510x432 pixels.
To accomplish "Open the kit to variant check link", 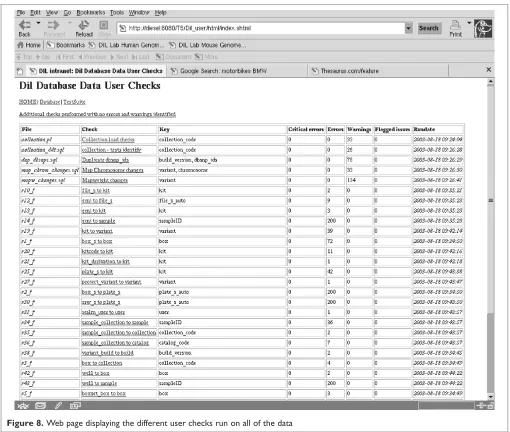I will click(97, 231).
